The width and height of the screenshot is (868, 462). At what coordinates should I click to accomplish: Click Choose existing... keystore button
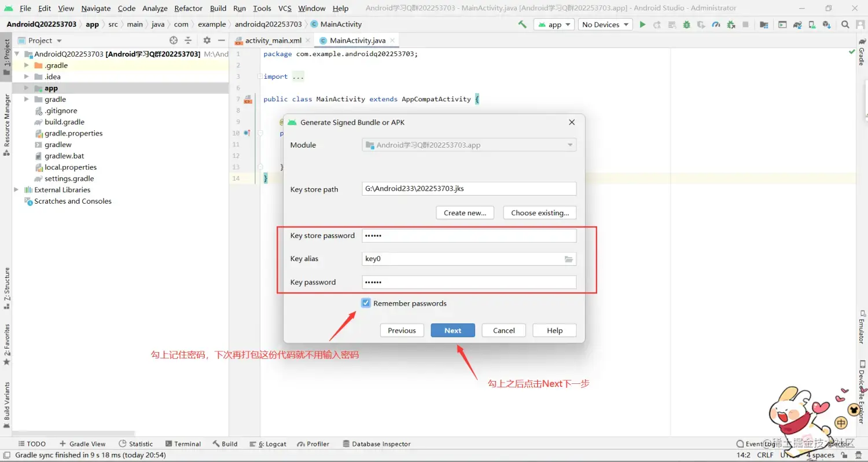[x=540, y=213]
